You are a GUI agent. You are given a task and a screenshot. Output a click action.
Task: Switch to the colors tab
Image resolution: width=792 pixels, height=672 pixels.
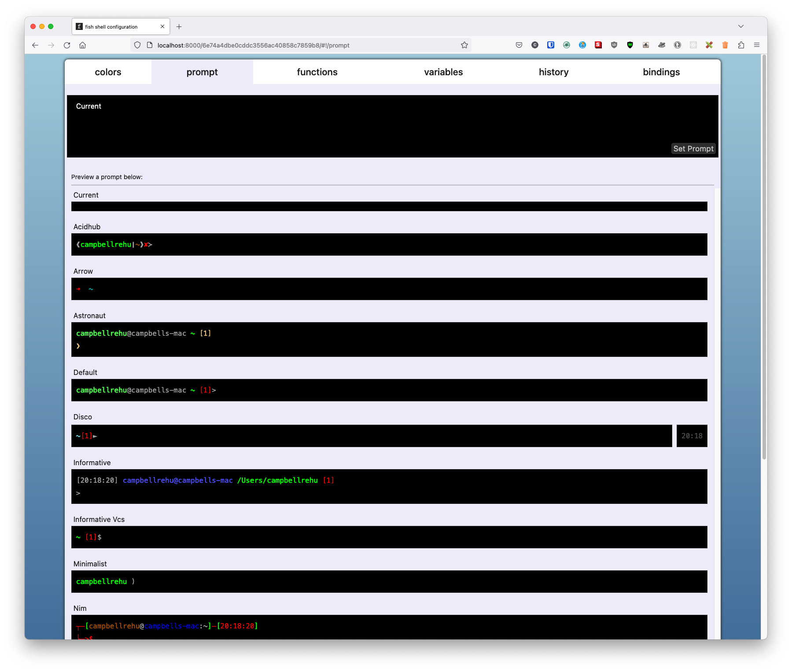[108, 72]
